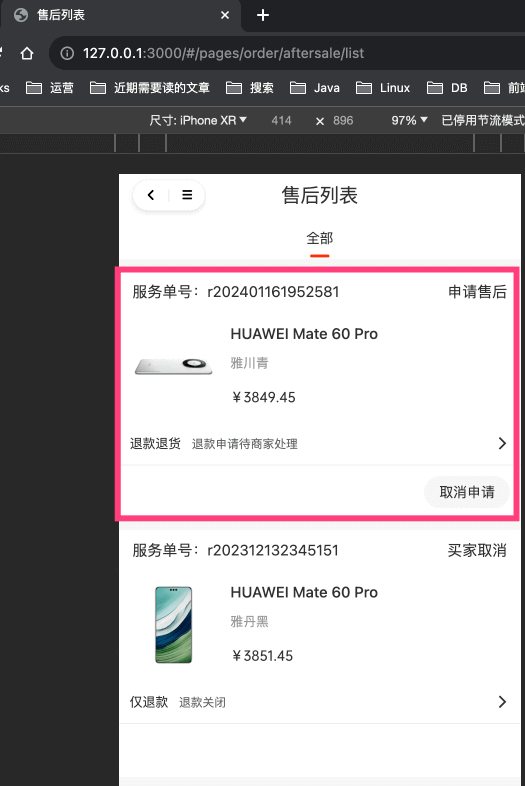Click 退款申请待商家处理 status text
The image size is (525, 786).
coord(245,444)
